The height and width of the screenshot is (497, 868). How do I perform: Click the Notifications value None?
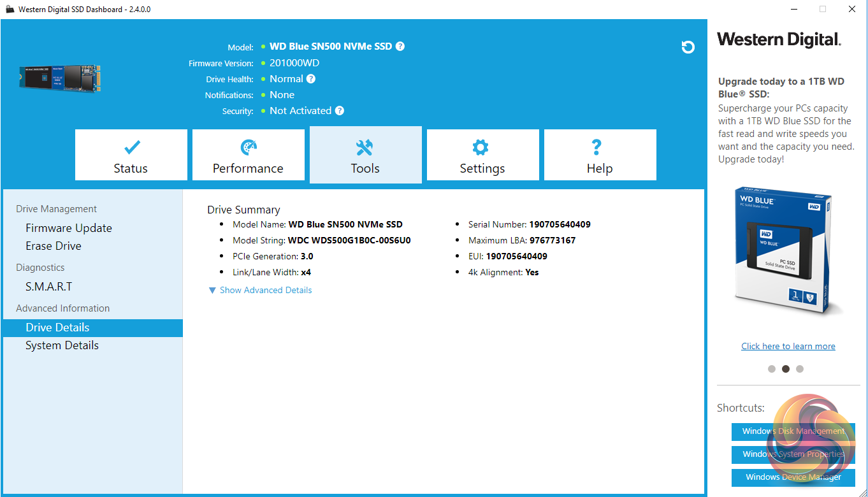pos(282,95)
